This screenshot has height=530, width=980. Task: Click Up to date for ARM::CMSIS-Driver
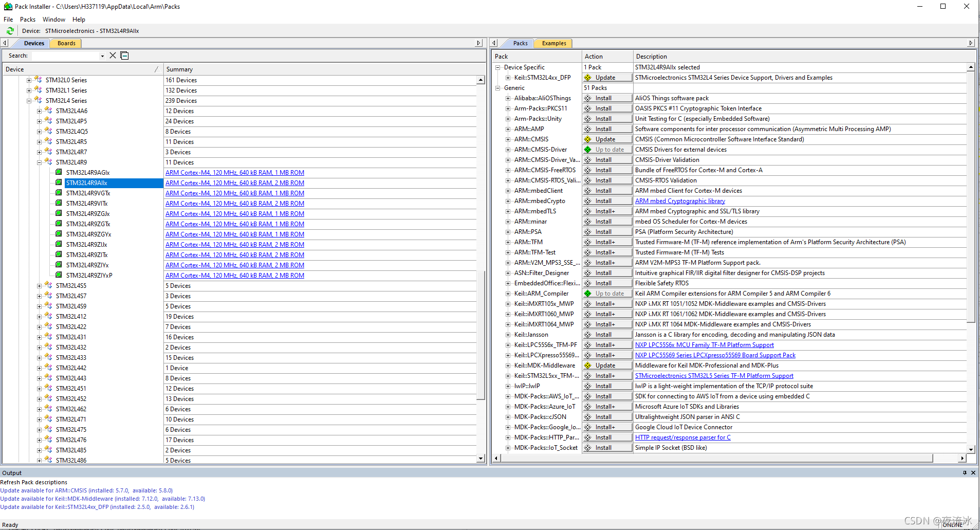click(x=607, y=150)
